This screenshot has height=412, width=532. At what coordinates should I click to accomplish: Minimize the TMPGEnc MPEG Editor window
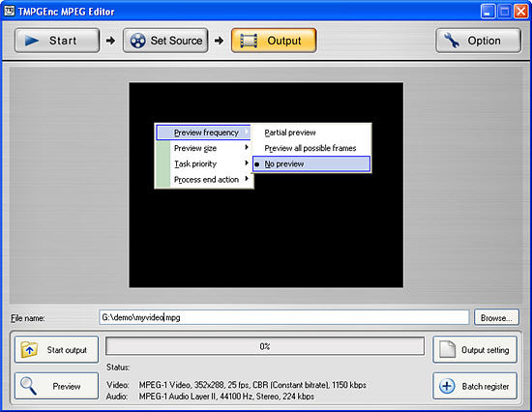point(488,12)
